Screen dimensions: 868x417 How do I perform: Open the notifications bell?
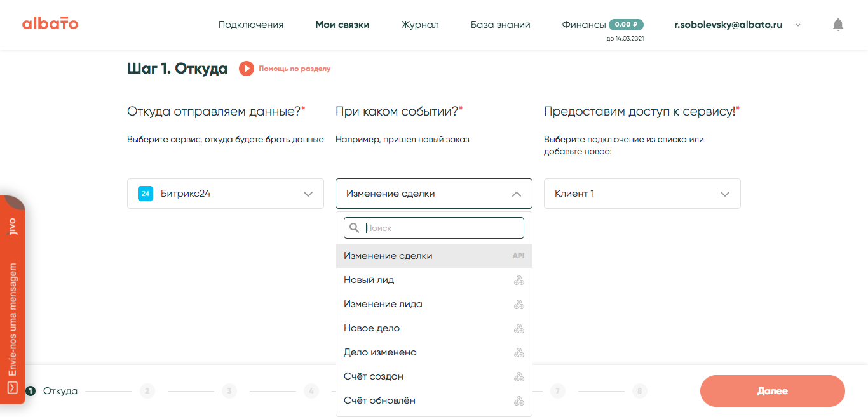tap(838, 25)
